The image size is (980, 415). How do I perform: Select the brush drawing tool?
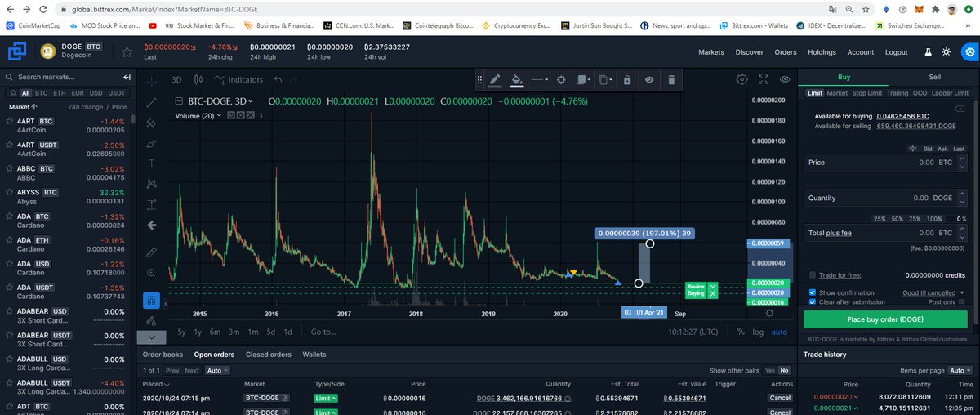pos(151,143)
